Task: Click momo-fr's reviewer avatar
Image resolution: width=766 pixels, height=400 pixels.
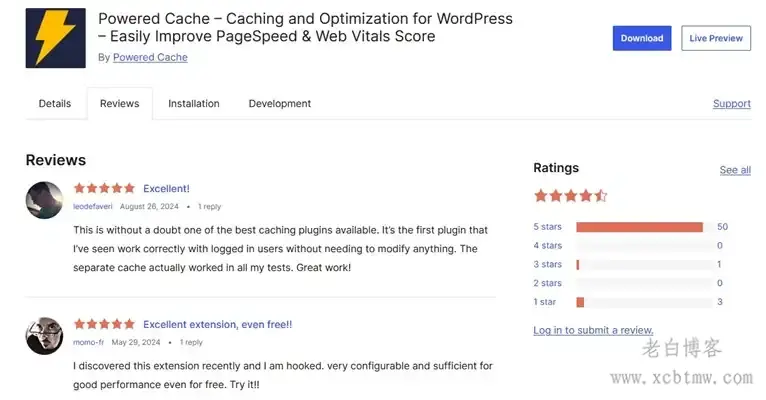Action: pyautogui.click(x=45, y=336)
